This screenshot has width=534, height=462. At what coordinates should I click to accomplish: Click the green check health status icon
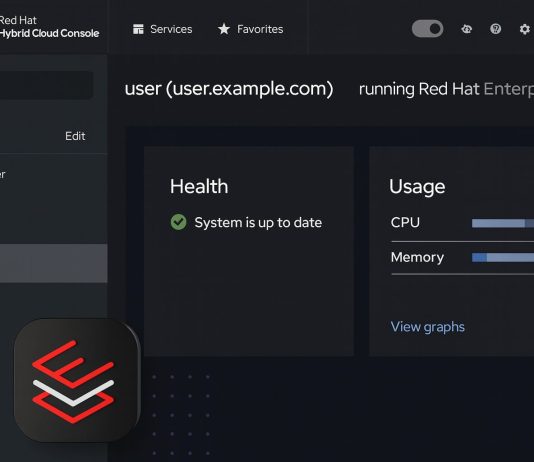tap(178, 222)
